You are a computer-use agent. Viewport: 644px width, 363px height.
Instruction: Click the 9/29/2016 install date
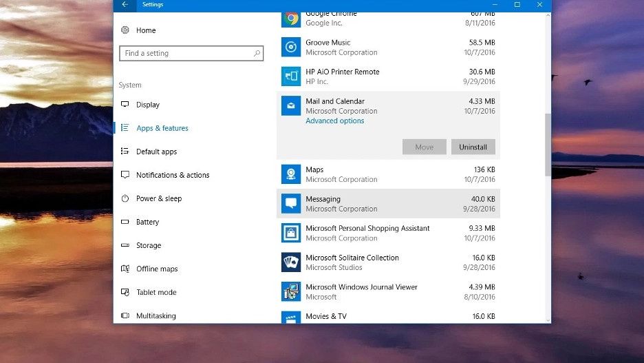click(479, 81)
